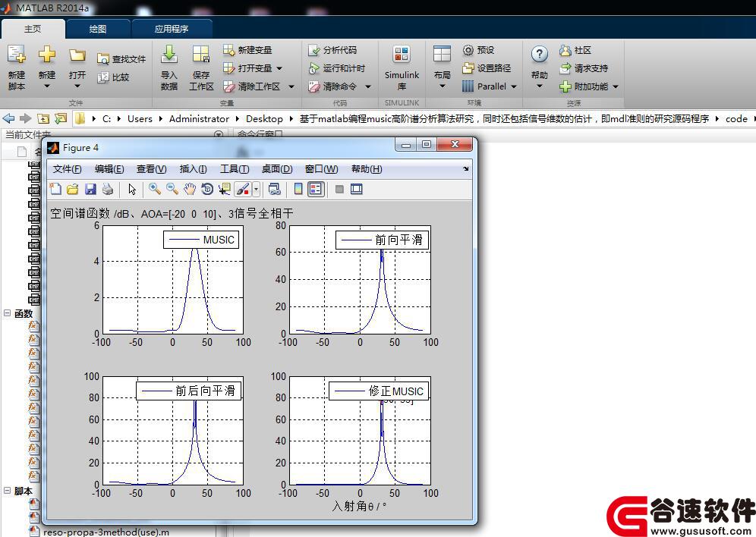This screenshot has width=756, height=537.
Task: Open the 插入(I) menu in Figure 4
Action: [x=194, y=168]
